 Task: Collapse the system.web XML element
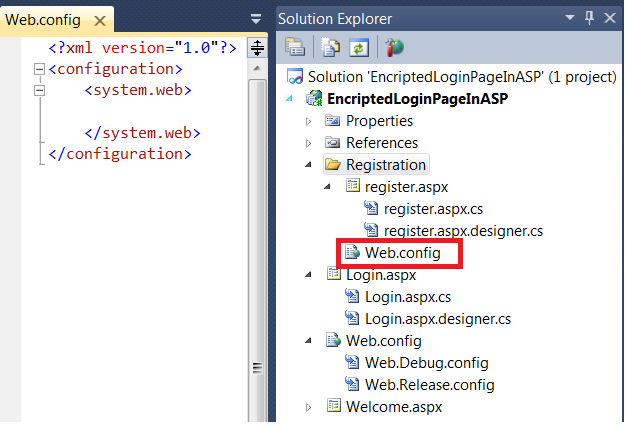pyautogui.click(x=39, y=90)
